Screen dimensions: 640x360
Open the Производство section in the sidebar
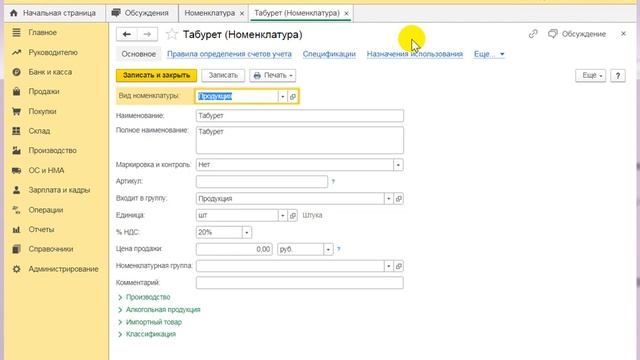52,150
